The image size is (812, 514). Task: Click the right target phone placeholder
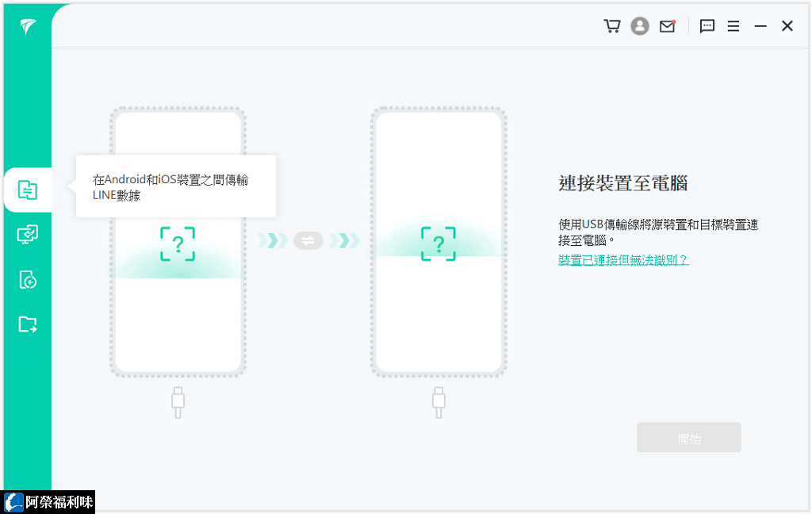(439, 242)
